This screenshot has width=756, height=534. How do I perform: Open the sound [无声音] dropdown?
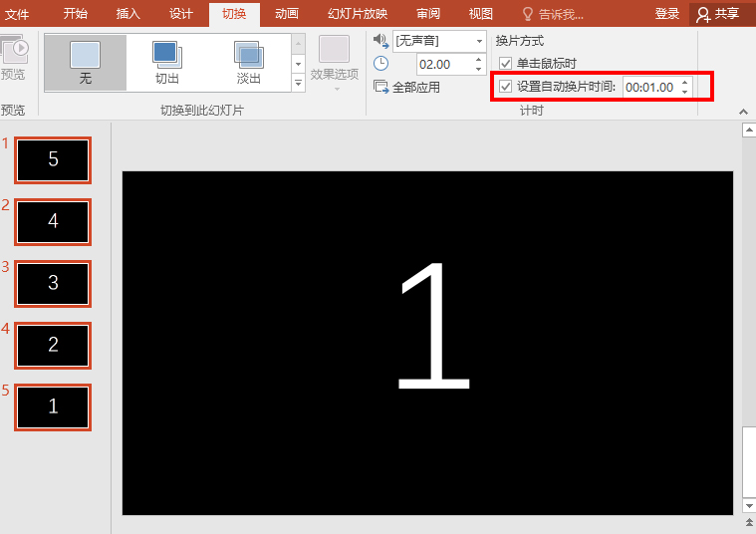(x=479, y=41)
